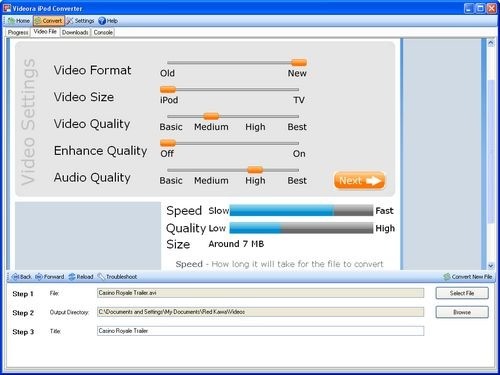Screen dimensions: 500x375
Task: Click the Video Size iPod/TV slider handle
Action: click(168, 89)
